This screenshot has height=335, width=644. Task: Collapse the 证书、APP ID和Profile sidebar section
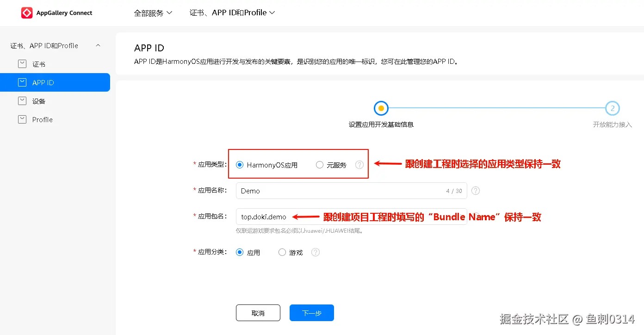[98, 45]
